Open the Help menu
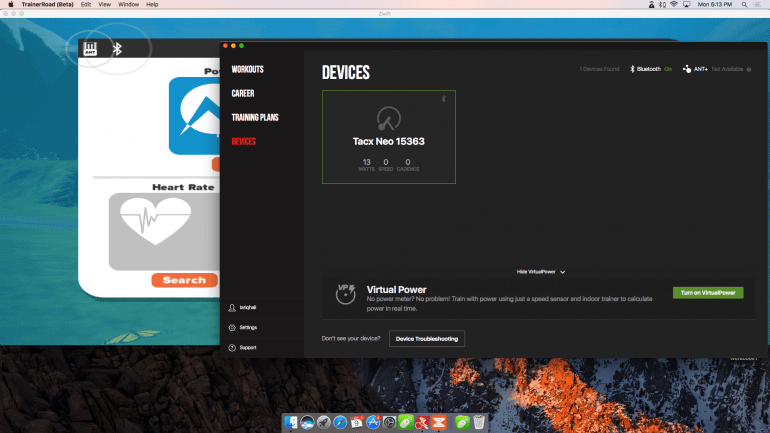Screen dimensions: 770x433 click(152, 4)
